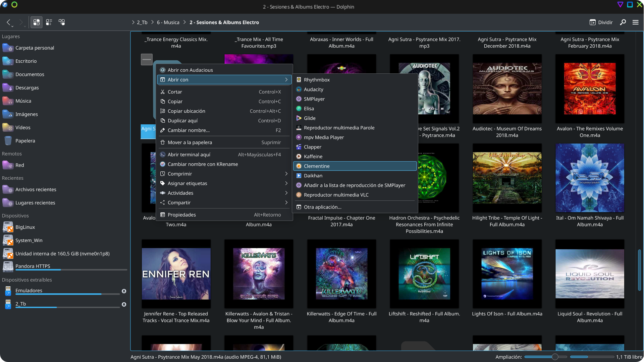This screenshot has height=362, width=644.
Task: Open with mpv Media Player
Action: [x=355, y=137]
